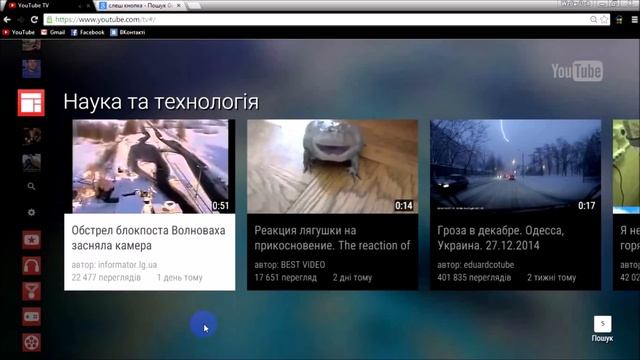The image size is (640, 360).
Task: Open the music headphones category in the sidebar
Action: 31,265
